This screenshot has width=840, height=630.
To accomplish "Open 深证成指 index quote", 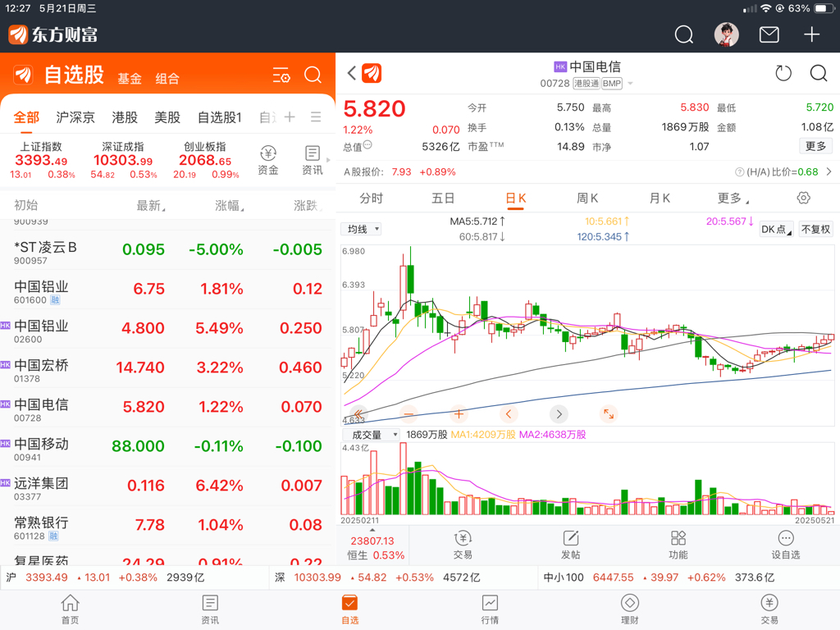I will (x=123, y=160).
